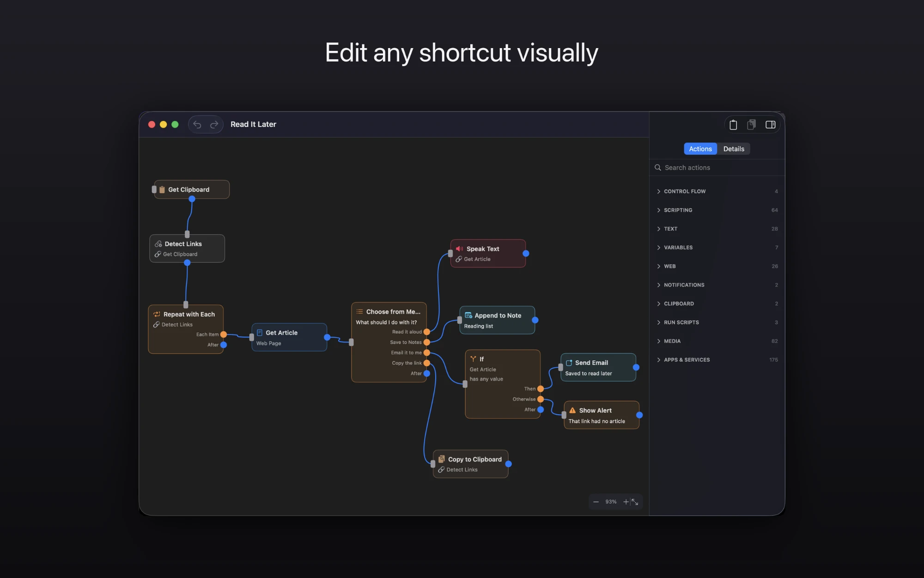Click the Search actions field
The height and width of the screenshot is (578, 924).
[x=717, y=167]
